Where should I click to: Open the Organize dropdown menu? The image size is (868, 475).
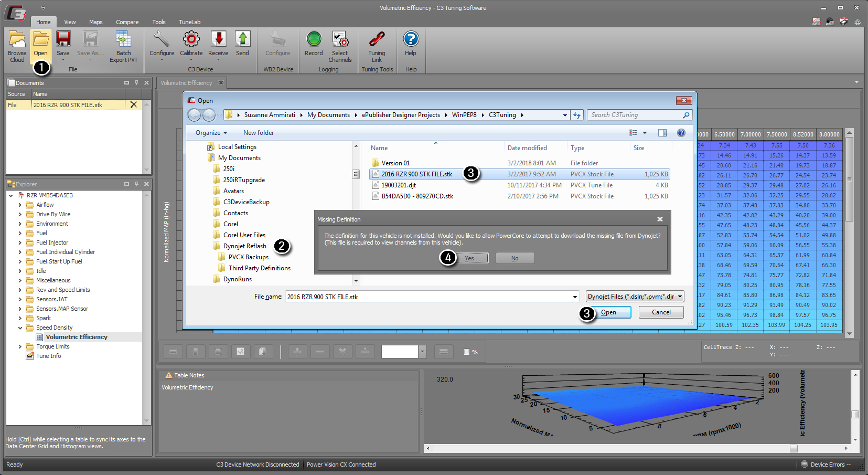tap(211, 133)
